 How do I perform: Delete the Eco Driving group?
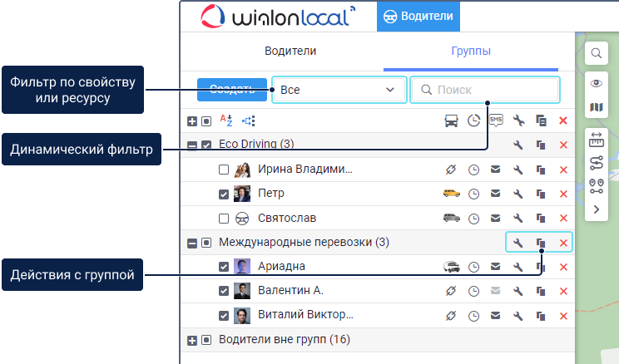pos(563,145)
